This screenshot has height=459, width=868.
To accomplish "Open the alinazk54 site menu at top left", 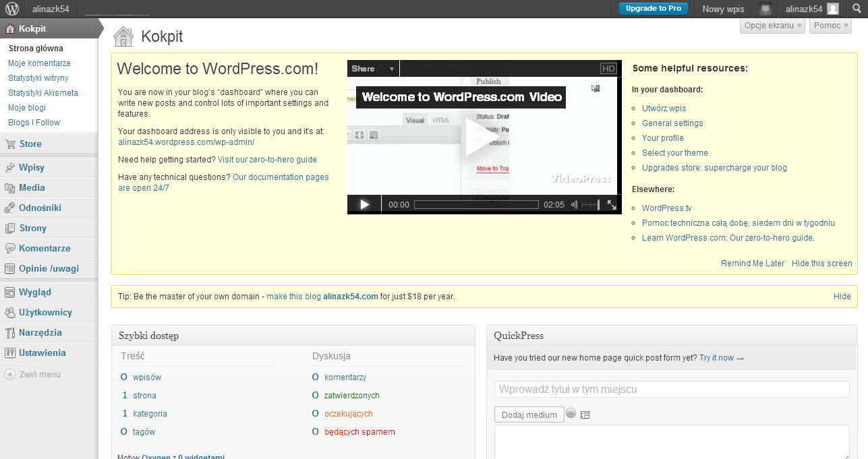I will click(x=51, y=9).
